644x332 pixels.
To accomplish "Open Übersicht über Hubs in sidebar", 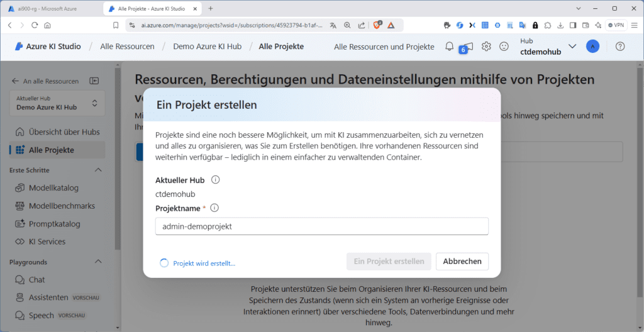I will coord(57,132).
